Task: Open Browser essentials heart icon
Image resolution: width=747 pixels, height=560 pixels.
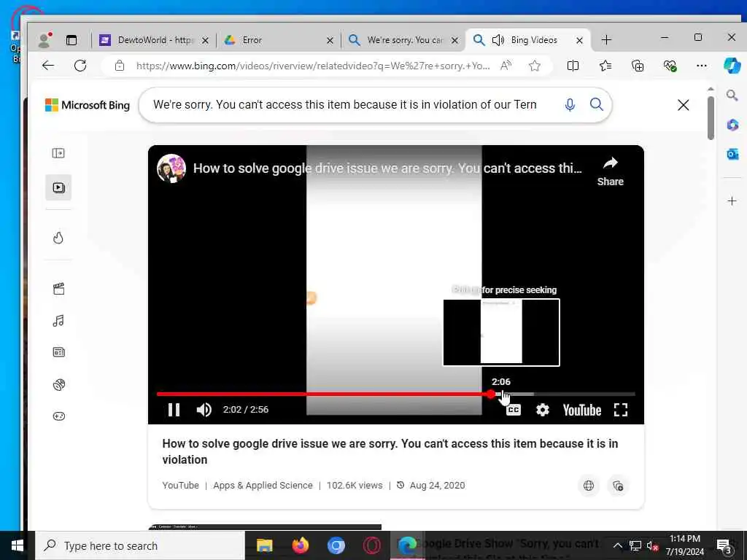Action: [x=670, y=66]
